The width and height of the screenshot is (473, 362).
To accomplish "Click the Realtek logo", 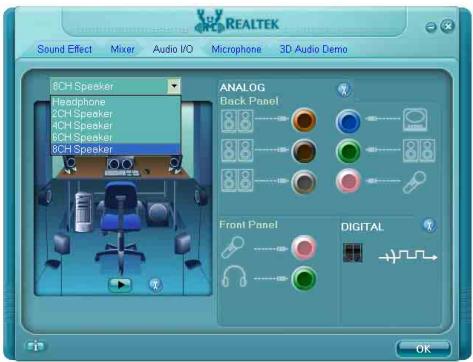I will click(237, 22).
